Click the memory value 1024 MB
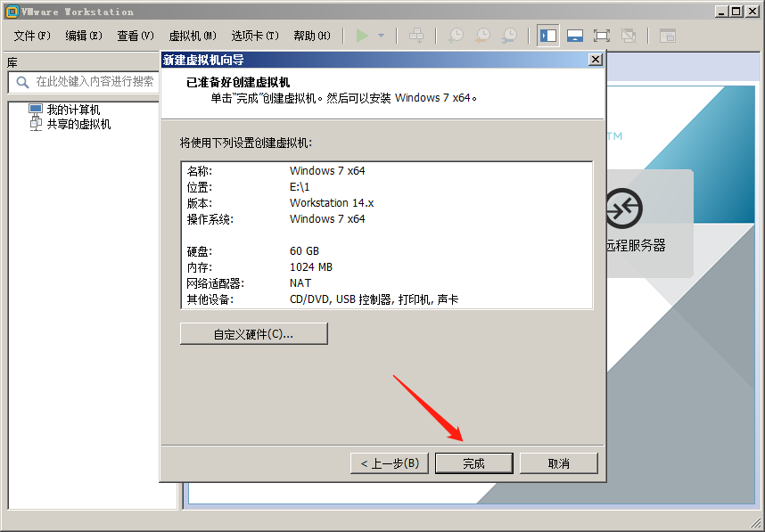Viewport: 765px width, 532px height. click(311, 267)
